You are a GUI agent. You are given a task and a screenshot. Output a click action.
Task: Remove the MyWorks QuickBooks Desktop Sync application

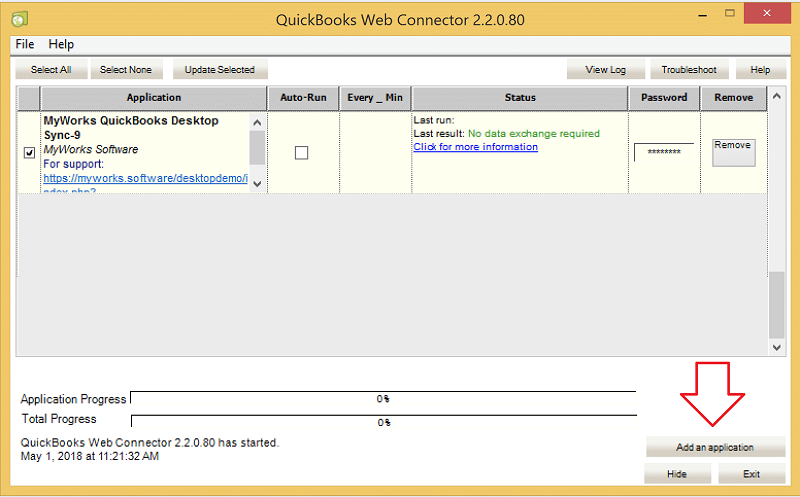[x=734, y=152]
